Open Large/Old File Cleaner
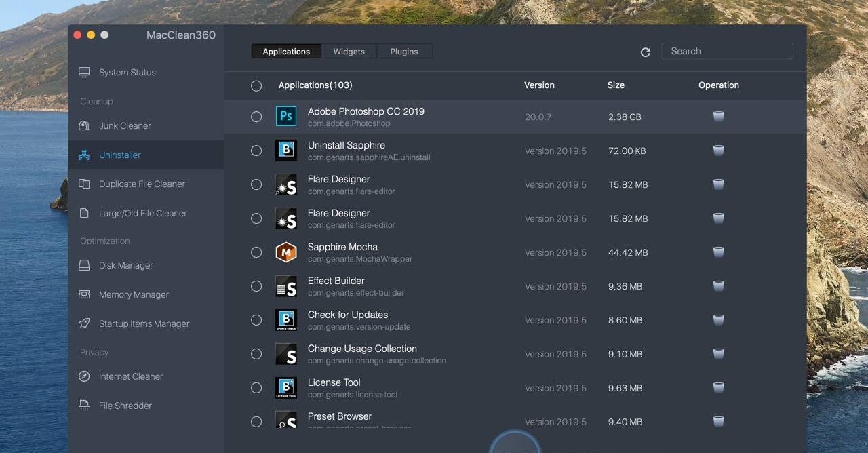The image size is (868, 453). click(x=142, y=213)
